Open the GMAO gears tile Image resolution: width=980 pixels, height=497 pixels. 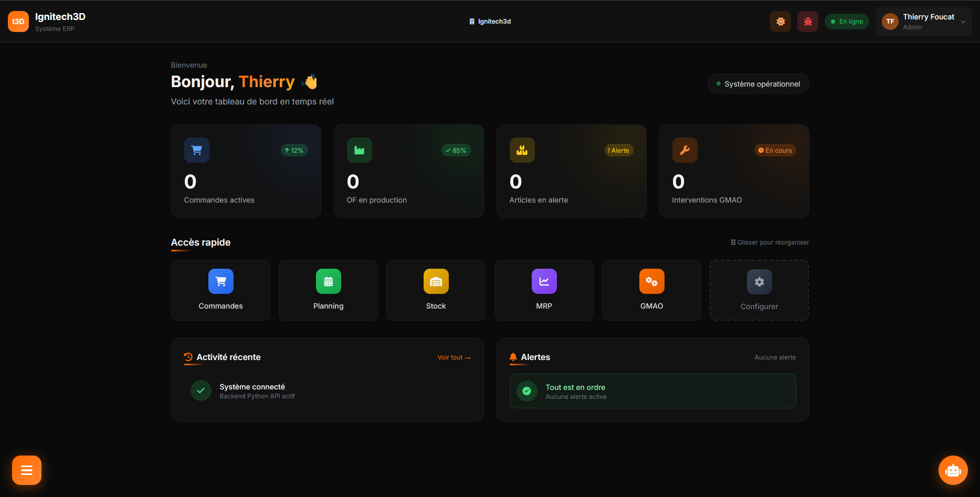pyautogui.click(x=651, y=290)
